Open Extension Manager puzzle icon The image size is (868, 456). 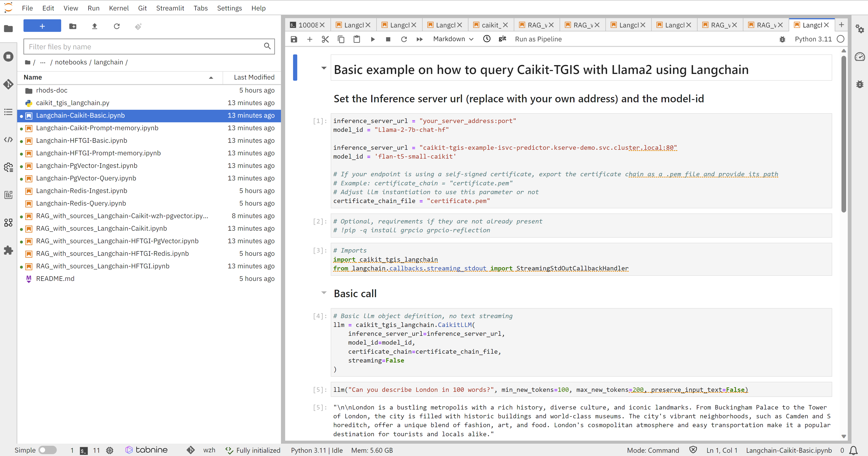coord(8,250)
